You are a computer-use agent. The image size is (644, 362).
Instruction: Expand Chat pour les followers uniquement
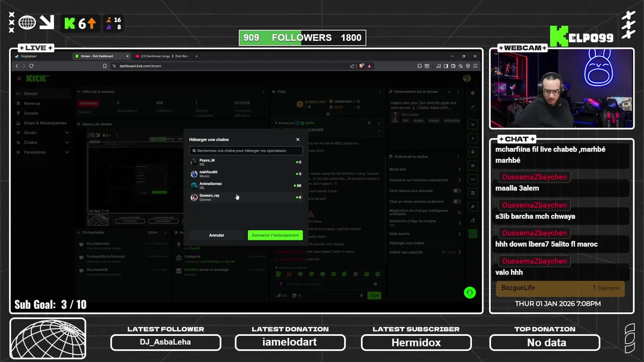click(425, 180)
